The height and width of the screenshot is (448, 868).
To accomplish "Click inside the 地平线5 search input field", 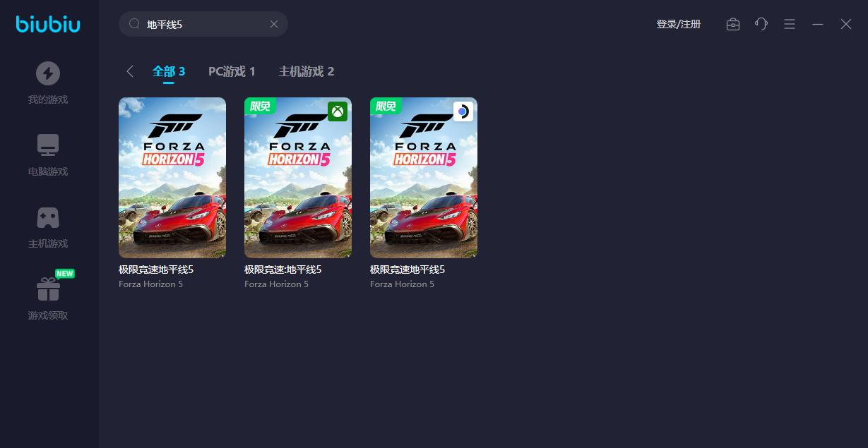I will coord(205,24).
